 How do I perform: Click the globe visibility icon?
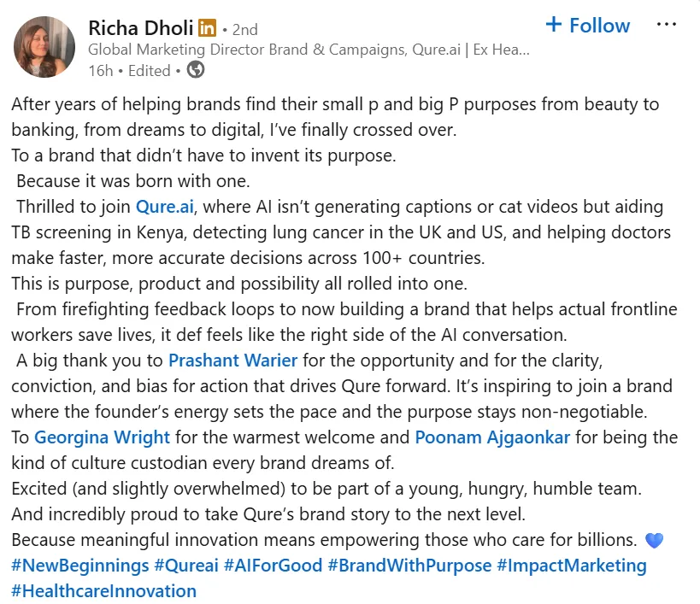(196, 69)
